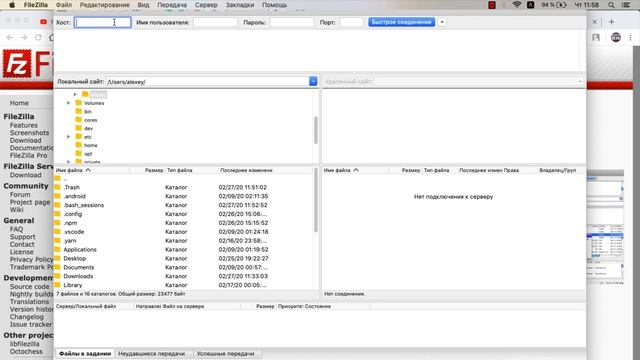Switch to Файлы в задании tab
Viewport: 640px width, 360px height.
85,353
